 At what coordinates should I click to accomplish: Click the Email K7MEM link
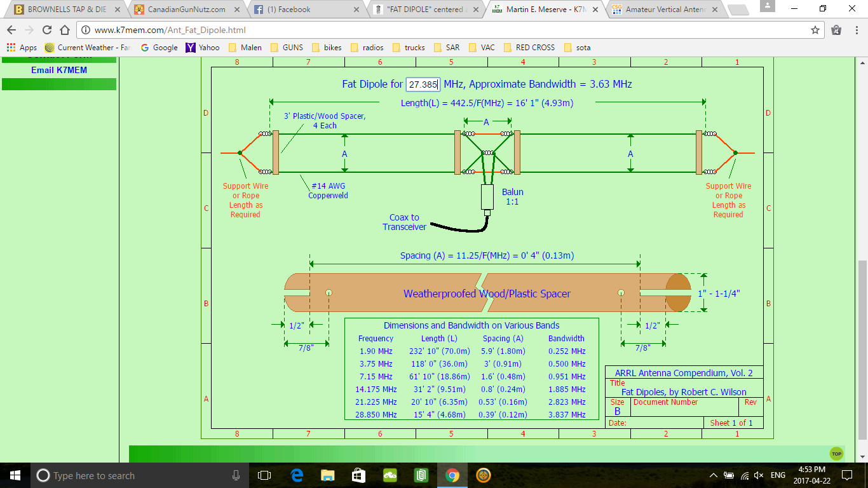click(59, 70)
